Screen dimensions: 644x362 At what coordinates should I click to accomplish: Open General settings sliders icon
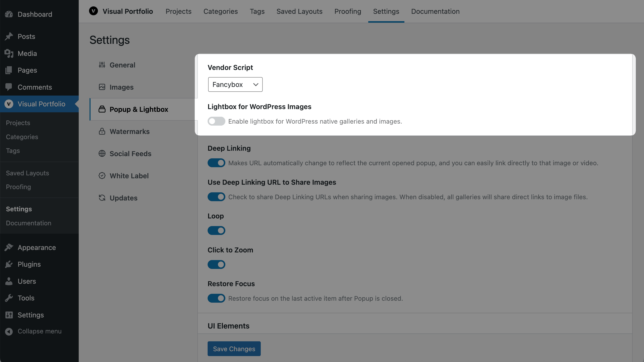[x=102, y=65]
